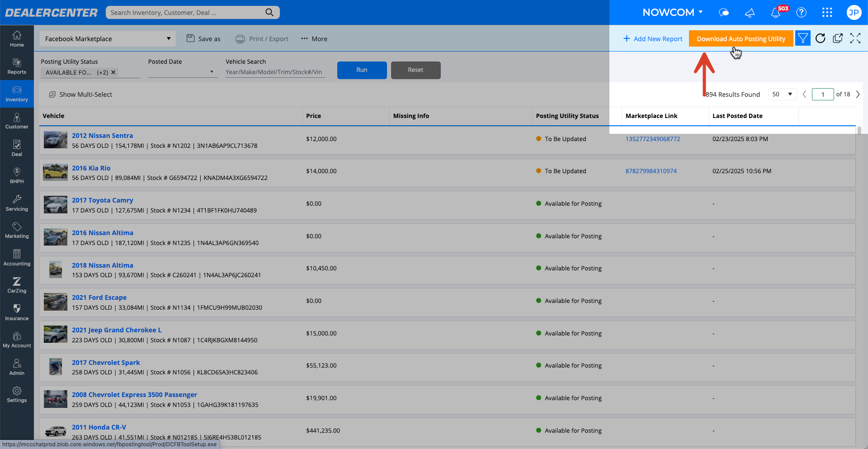Refresh the report with the reload icon
This screenshot has height=449, width=868.
pyautogui.click(x=821, y=38)
